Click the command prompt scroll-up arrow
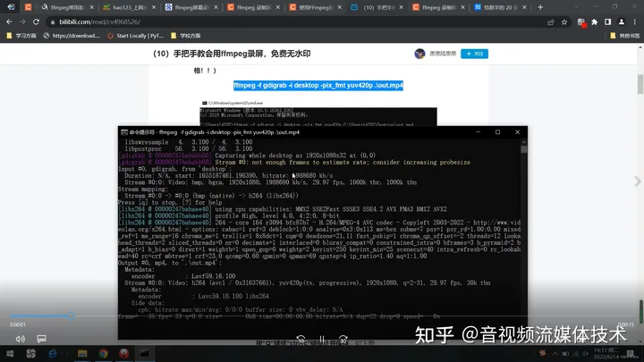644x362 pixels. coord(523,142)
